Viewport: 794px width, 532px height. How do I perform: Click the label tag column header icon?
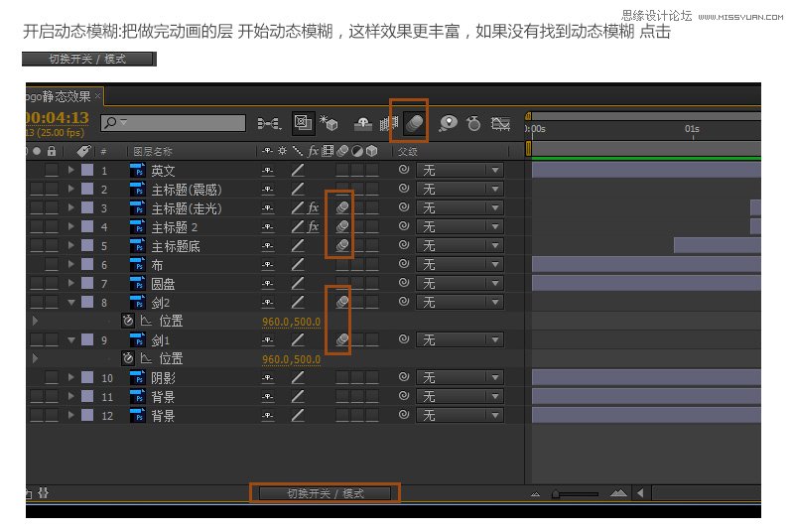click(83, 151)
